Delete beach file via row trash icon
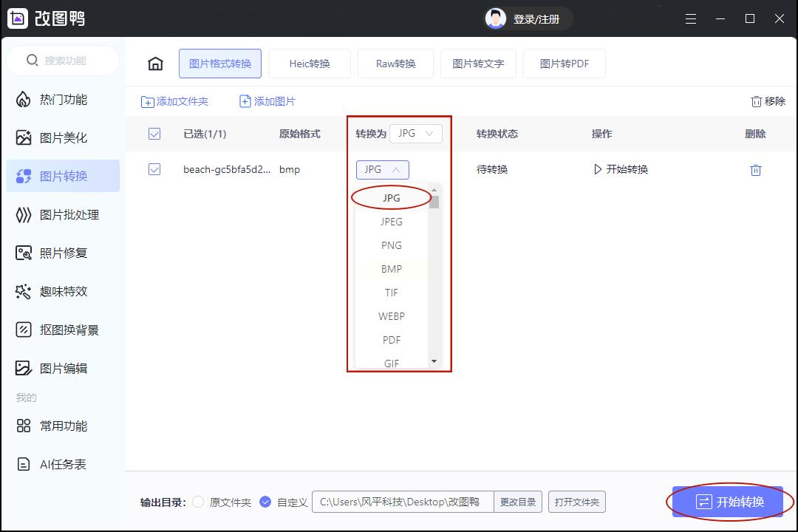 click(756, 170)
